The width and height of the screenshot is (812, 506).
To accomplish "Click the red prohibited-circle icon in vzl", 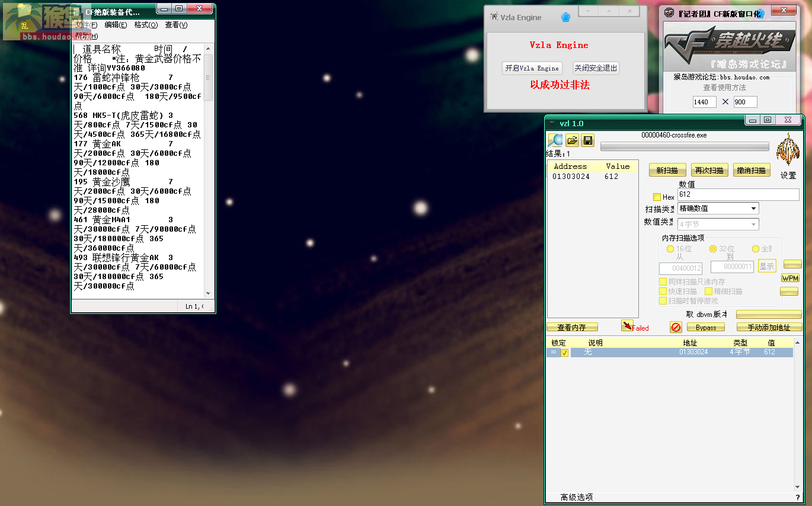I will (x=676, y=327).
